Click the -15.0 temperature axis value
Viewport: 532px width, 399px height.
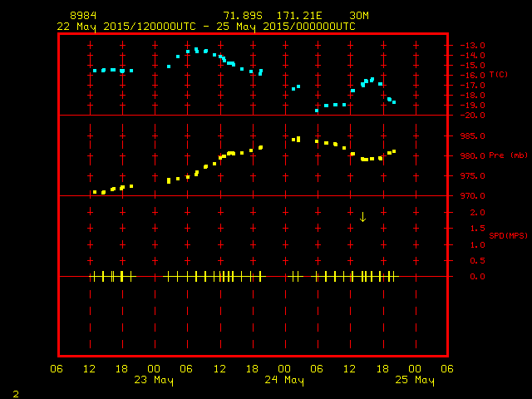tap(473, 65)
